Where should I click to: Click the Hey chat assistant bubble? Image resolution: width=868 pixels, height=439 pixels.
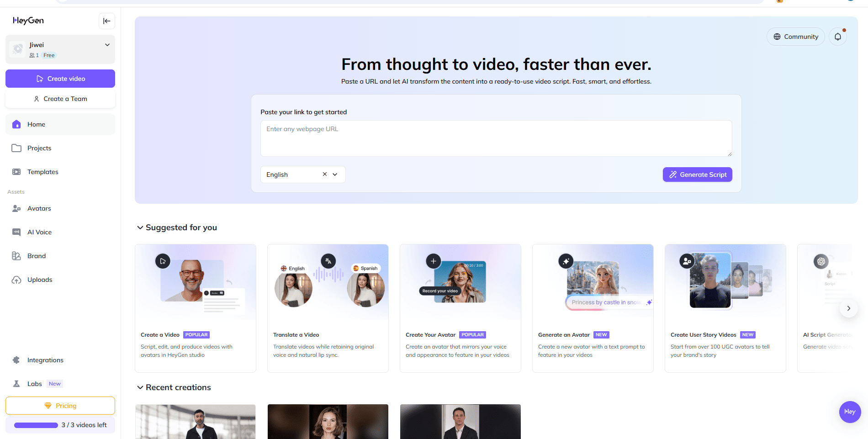click(850, 412)
